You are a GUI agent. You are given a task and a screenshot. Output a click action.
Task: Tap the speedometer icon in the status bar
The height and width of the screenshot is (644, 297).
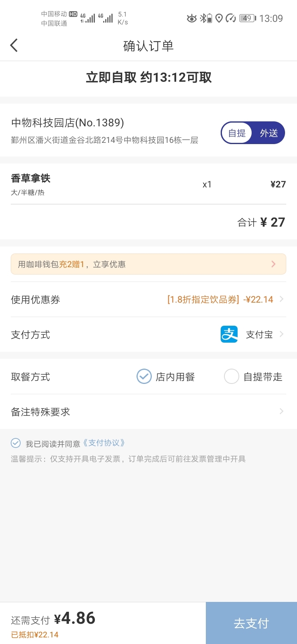[231, 18]
